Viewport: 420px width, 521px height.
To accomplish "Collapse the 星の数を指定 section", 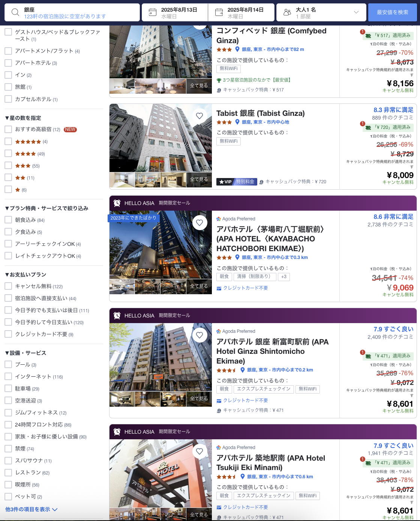I will [23, 118].
